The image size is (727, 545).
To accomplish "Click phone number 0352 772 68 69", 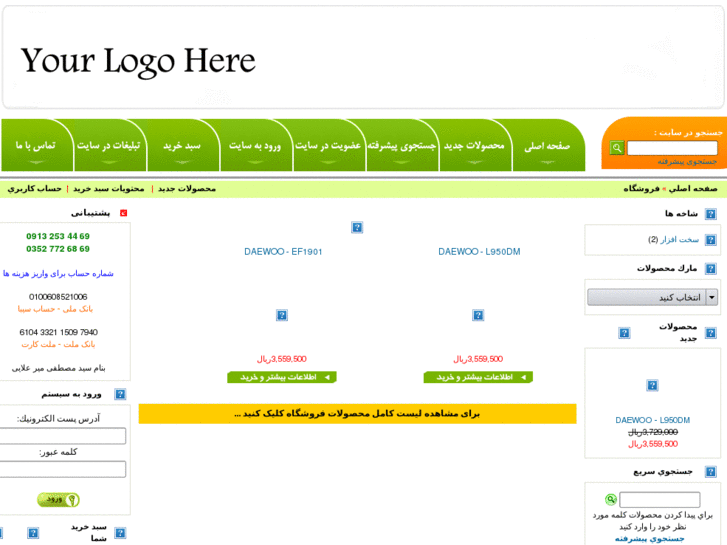I will click(x=58, y=249).
